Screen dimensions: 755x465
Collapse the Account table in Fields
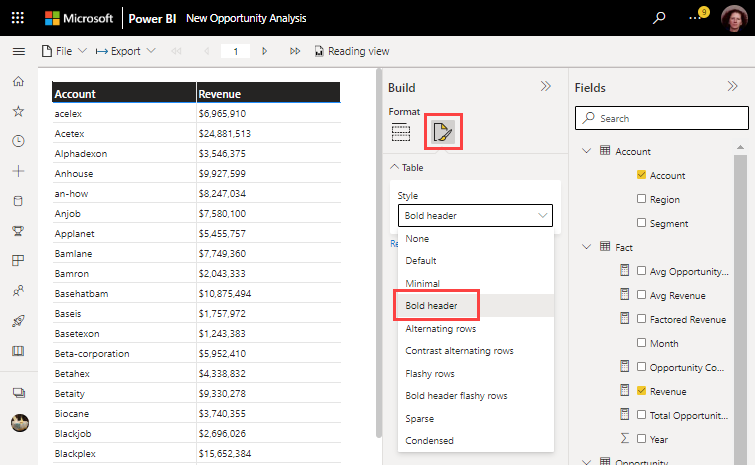pos(586,151)
